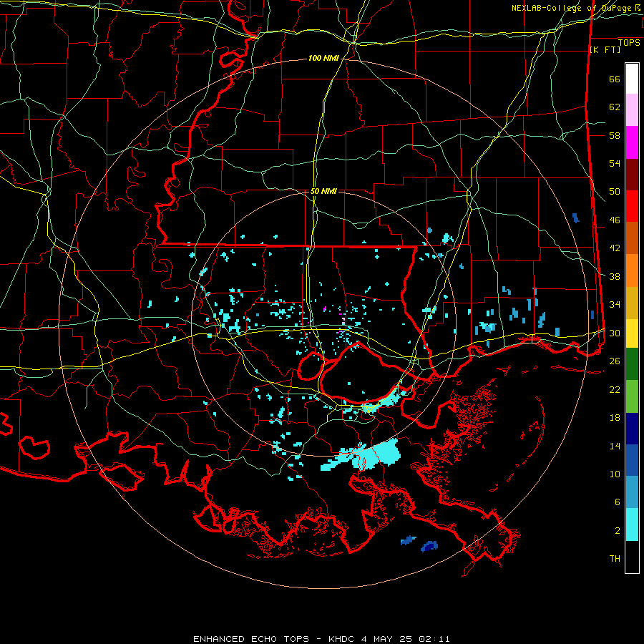Pick the light green legend swatch
The height and width of the screenshot is (644, 644).
pyautogui.click(x=632, y=396)
